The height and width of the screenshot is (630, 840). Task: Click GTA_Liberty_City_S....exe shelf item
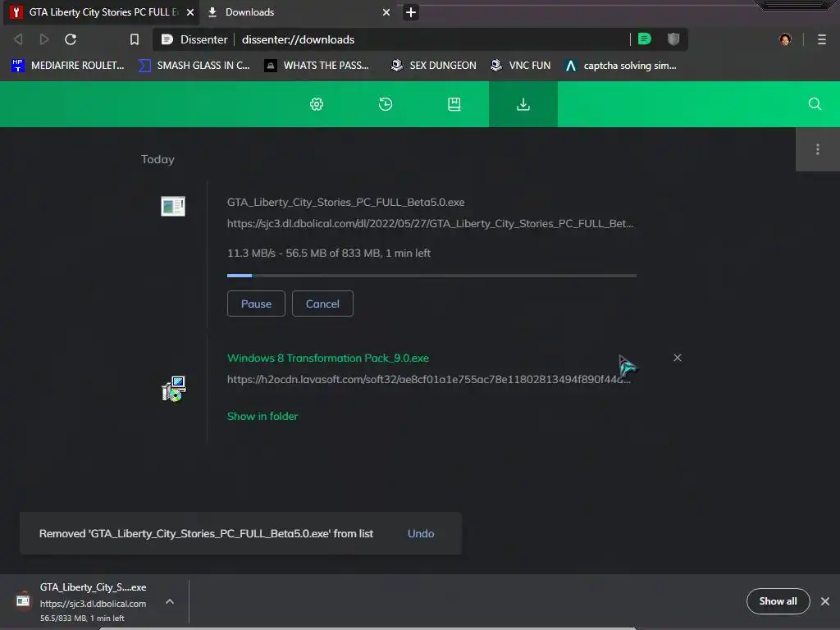(93, 587)
